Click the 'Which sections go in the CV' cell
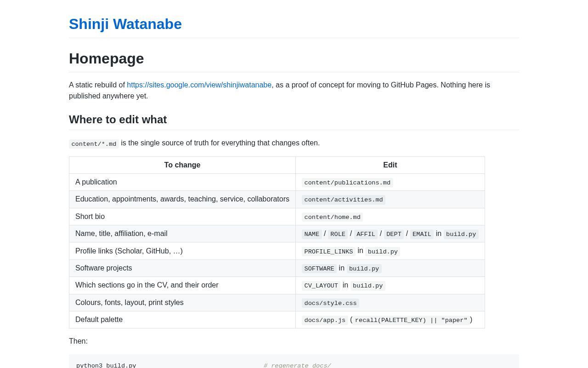588x368 pixels. tap(182, 285)
